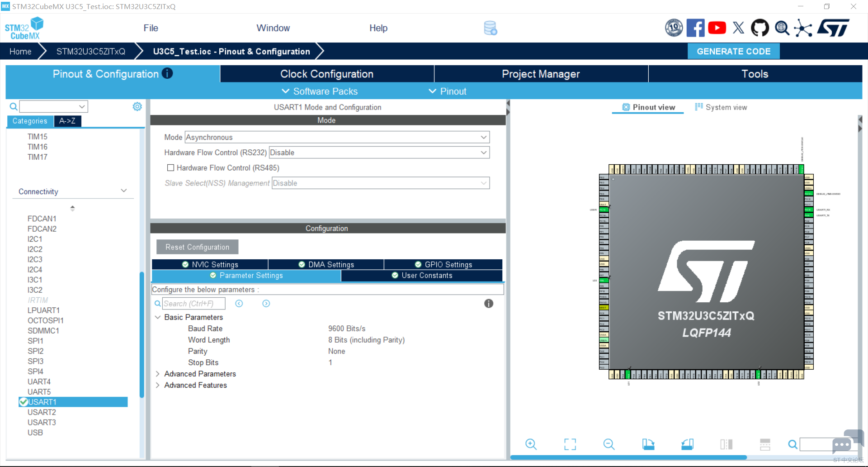The height and width of the screenshot is (467, 868).
Task: Open the User Constants tab
Action: [422, 276]
